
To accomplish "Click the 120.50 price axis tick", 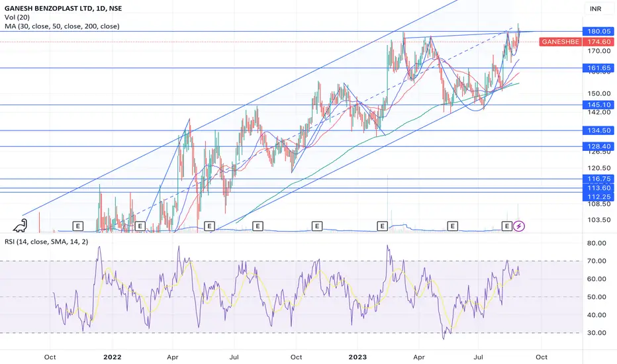I will coord(599,168).
